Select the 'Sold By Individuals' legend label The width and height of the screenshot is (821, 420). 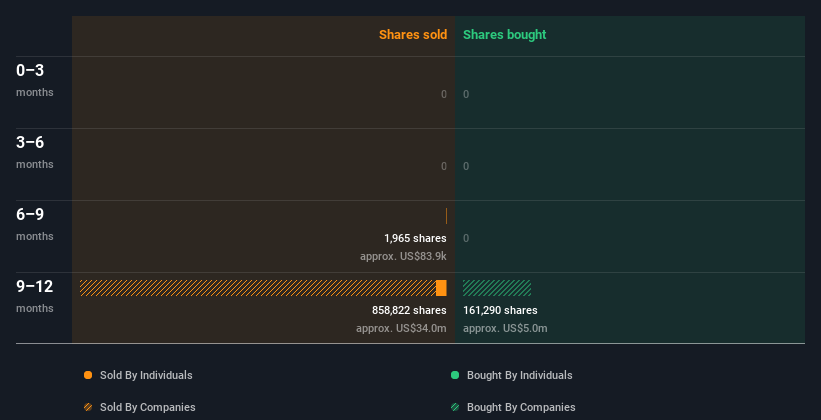pyautogui.click(x=146, y=375)
